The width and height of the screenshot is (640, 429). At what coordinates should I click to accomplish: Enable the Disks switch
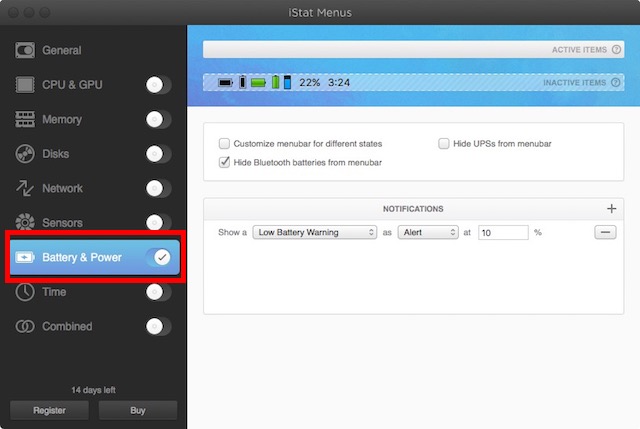[158, 154]
